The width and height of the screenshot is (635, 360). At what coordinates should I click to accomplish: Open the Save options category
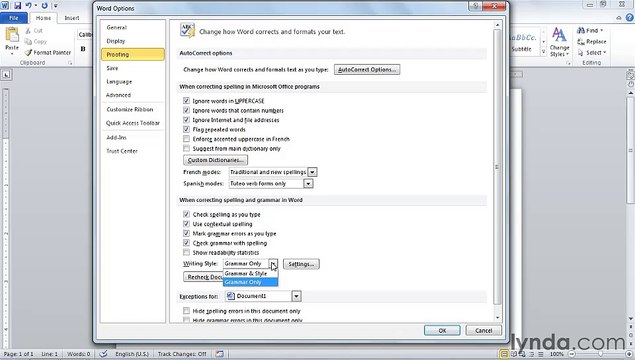133,68
